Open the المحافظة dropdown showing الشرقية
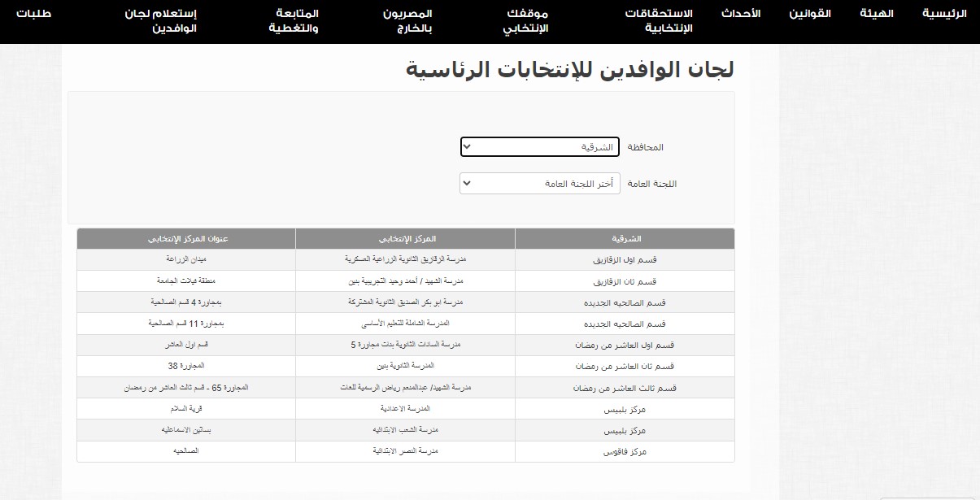 point(539,147)
